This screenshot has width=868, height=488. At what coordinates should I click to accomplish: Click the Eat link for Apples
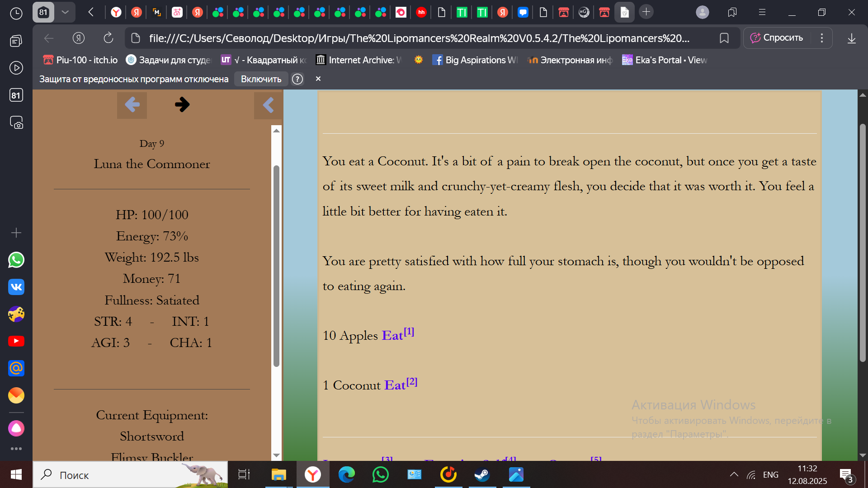coord(392,336)
